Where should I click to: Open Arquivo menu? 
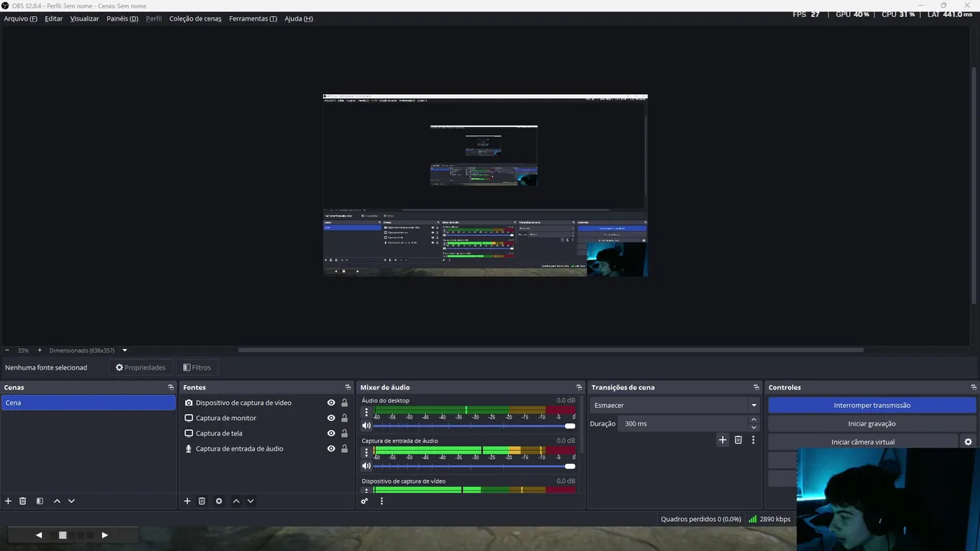21,18
